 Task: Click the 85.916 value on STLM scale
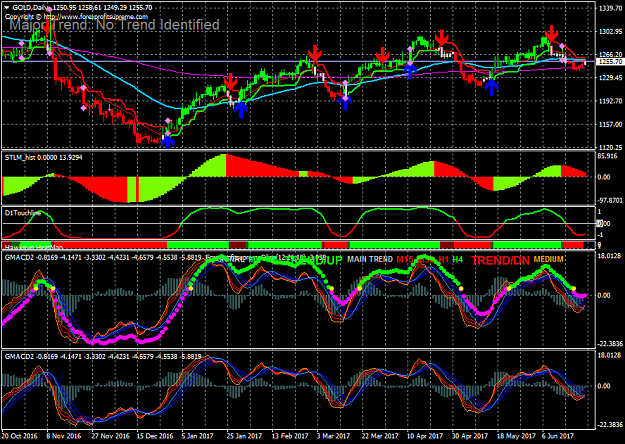(x=608, y=156)
